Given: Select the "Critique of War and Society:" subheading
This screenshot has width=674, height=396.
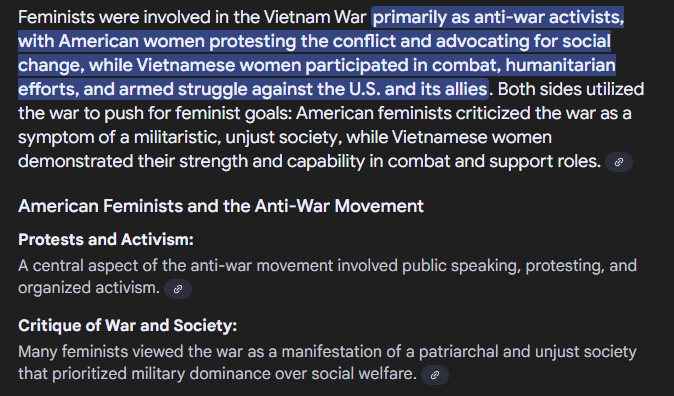Looking at the screenshot, I should pos(127,325).
